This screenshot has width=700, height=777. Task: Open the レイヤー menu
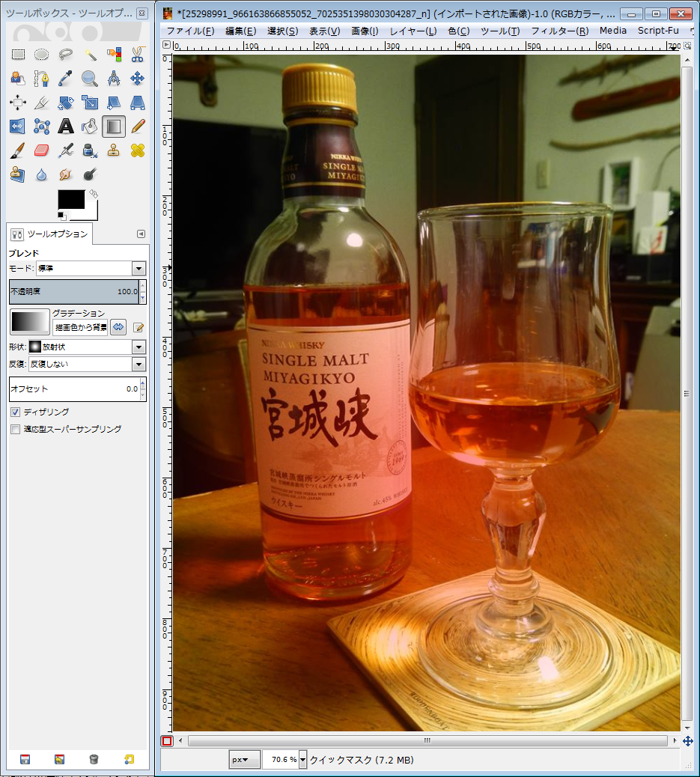pyautogui.click(x=413, y=31)
